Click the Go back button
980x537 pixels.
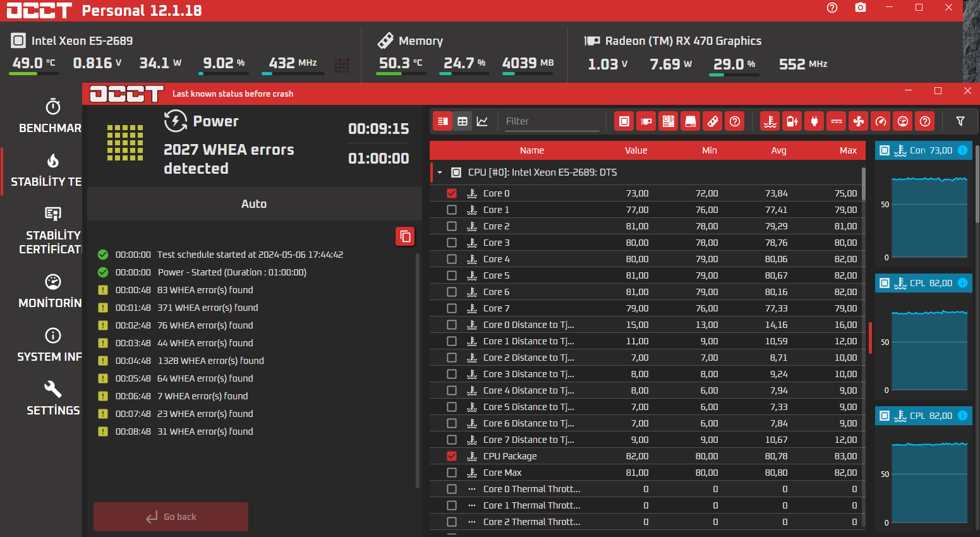(x=171, y=517)
